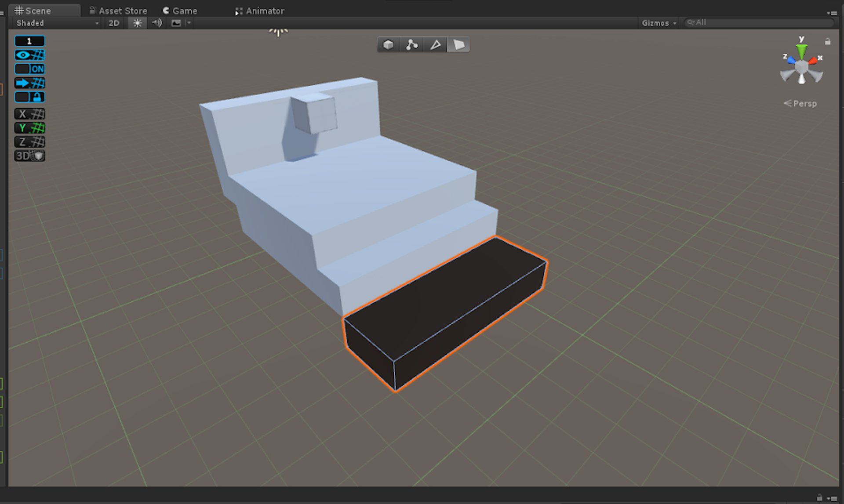The height and width of the screenshot is (504, 844).
Task: Click bottom-right panel lock icon
Action: (819, 498)
